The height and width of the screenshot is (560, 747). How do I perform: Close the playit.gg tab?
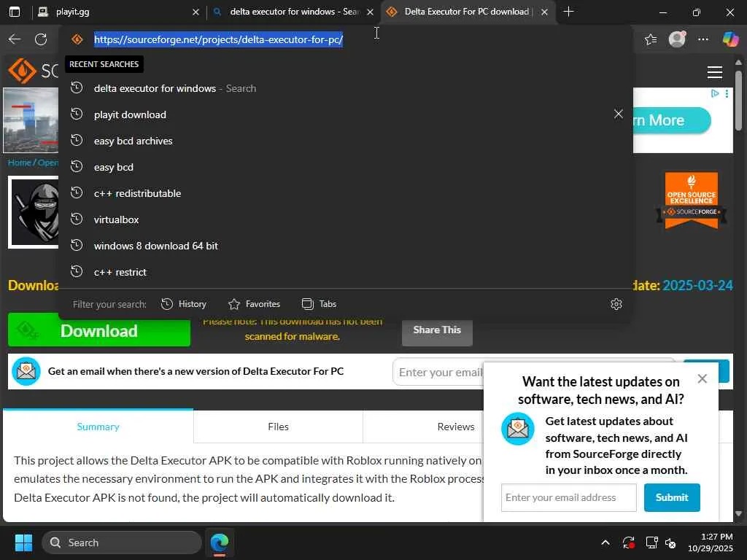196,12
